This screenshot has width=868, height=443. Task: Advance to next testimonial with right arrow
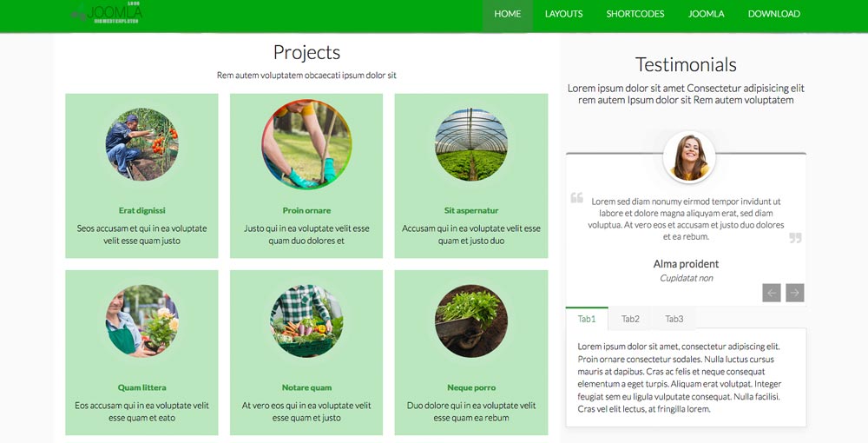tap(795, 293)
